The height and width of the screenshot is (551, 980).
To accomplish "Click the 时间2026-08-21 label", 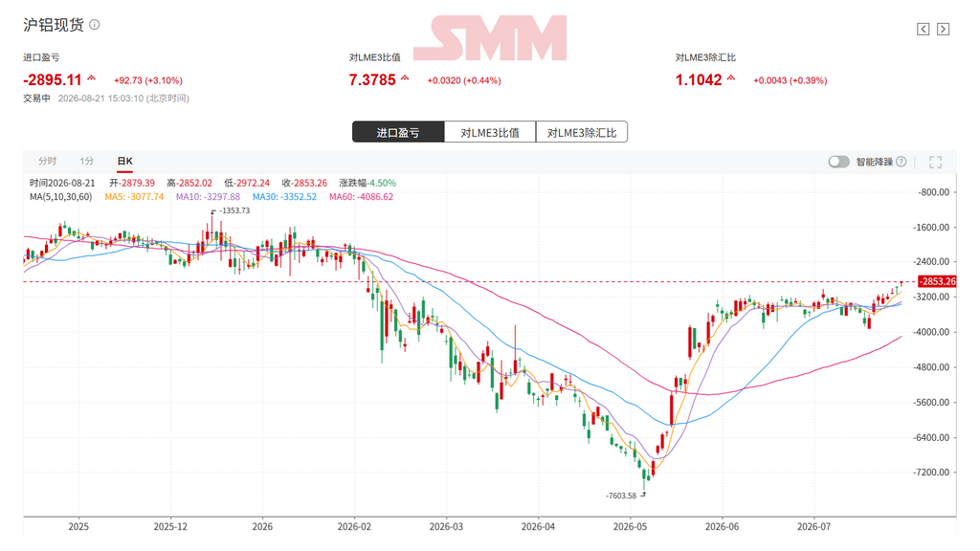I will [62, 183].
